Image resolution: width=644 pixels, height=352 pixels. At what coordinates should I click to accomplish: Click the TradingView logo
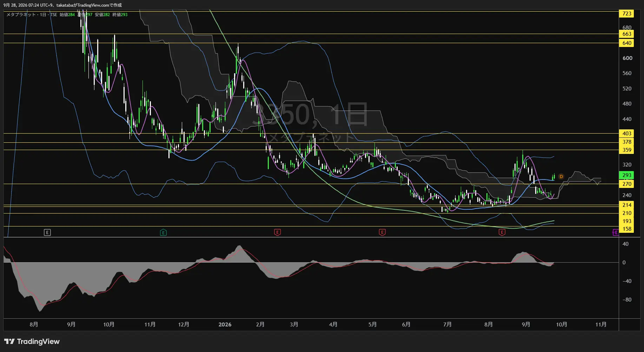32,341
